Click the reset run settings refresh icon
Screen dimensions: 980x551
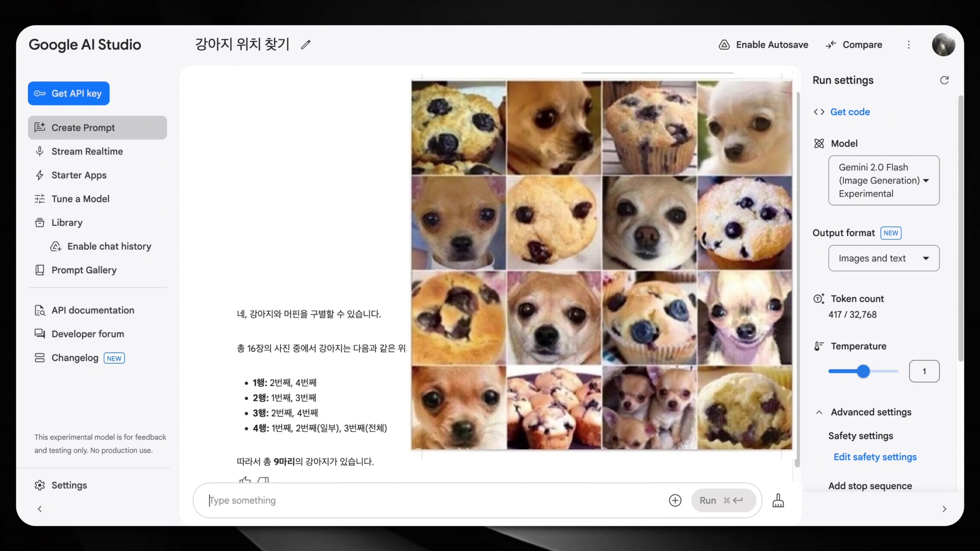tap(944, 80)
